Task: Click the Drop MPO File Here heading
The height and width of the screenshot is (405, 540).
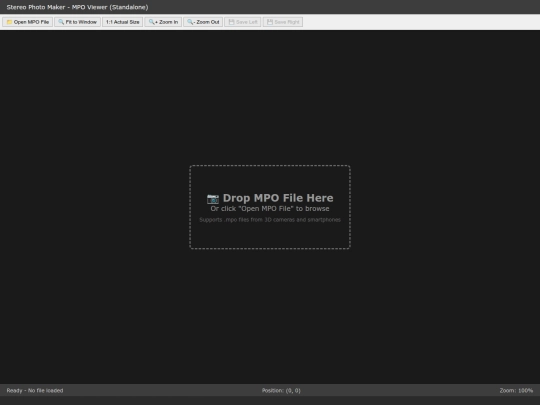Action: 278,198
